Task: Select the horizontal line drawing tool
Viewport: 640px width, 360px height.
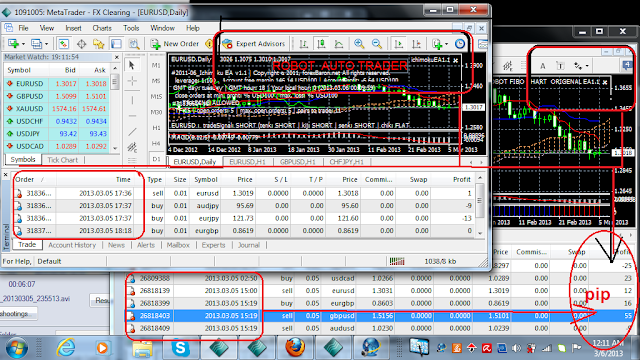Action: 132,116
